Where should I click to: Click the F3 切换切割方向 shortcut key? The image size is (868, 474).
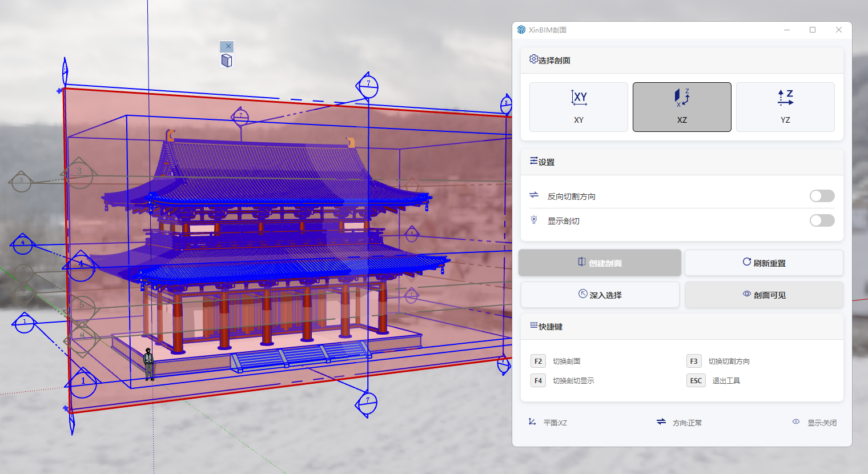694,361
